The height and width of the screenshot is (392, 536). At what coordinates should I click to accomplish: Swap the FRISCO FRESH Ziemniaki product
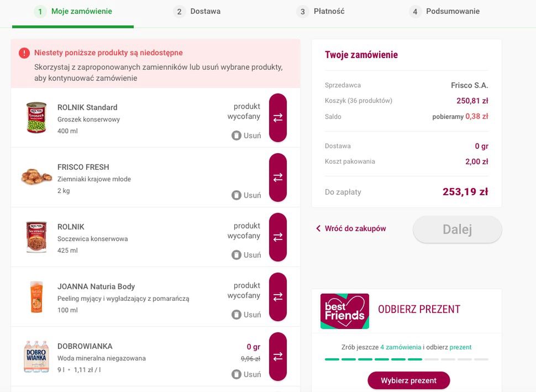(277, 177)
